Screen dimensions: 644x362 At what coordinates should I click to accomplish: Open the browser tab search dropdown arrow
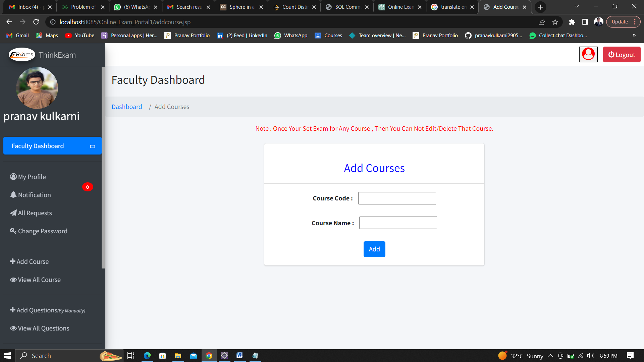[577, 7]
